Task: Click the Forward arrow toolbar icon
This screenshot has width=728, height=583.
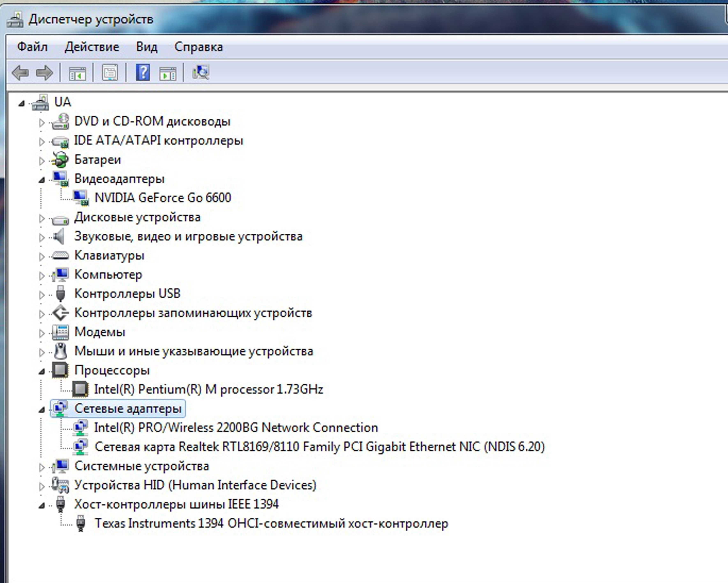Action: [x=44, y=73]
